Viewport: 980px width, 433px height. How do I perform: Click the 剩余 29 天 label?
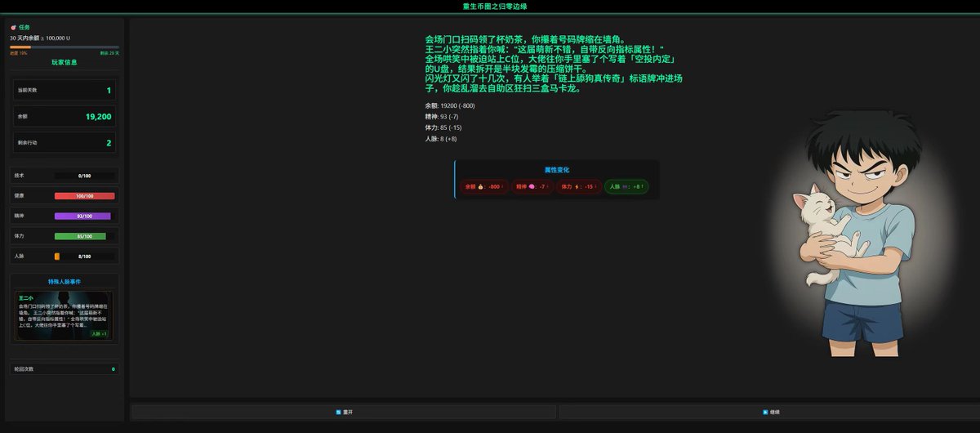pyautogui.click(x=109, y=52)
